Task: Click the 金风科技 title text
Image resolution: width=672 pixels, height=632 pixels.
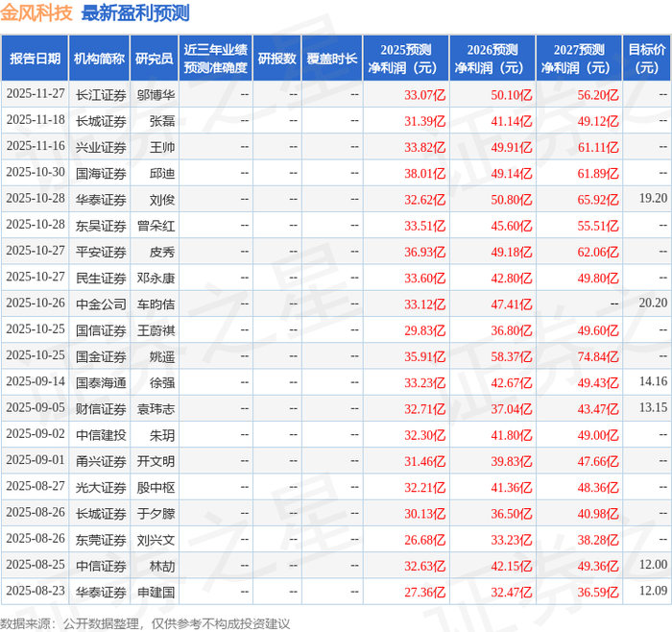Action: [x=36, y=12]
